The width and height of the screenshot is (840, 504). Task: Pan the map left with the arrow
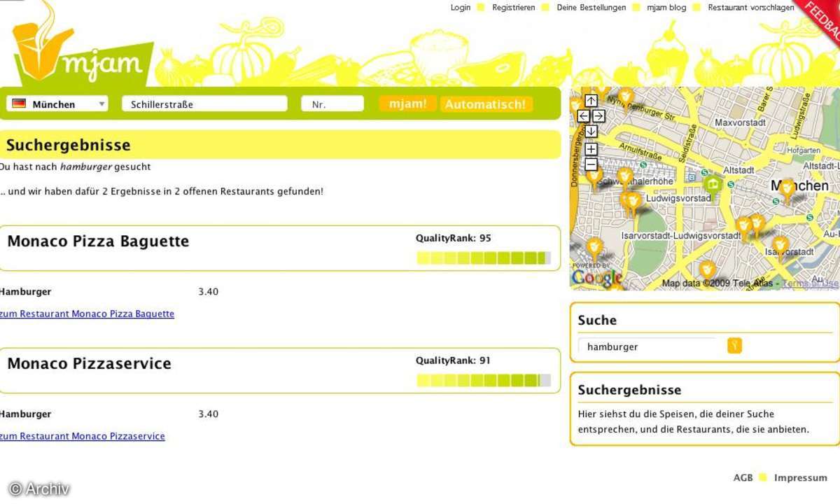(x=583, y=116)
